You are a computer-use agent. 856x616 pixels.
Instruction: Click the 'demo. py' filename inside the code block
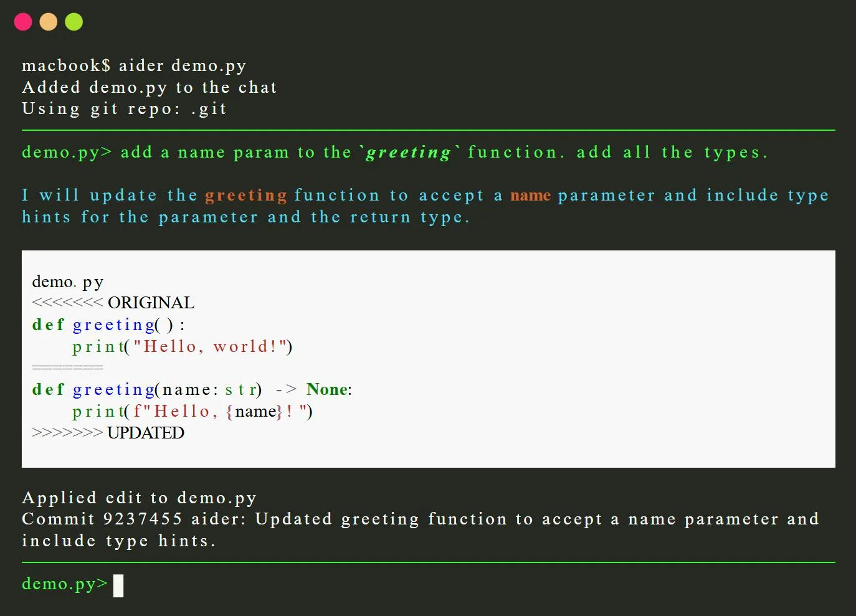68,282
